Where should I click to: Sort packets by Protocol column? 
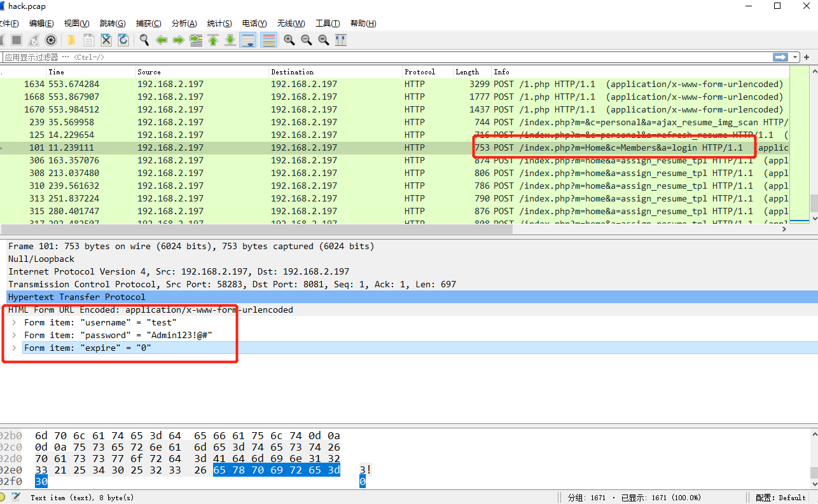[x=427, y=72]
